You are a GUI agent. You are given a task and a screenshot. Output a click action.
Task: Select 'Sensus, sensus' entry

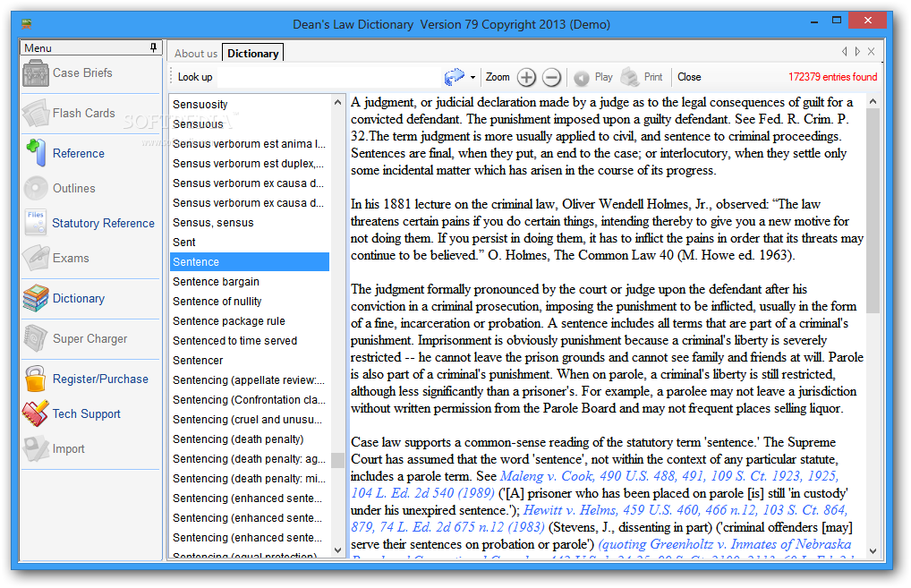tap(250, 223)
